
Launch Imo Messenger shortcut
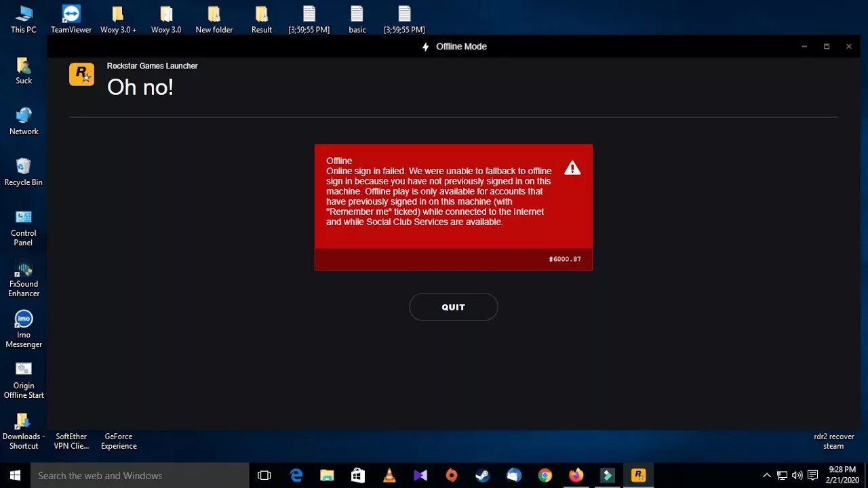coord(24,329)
